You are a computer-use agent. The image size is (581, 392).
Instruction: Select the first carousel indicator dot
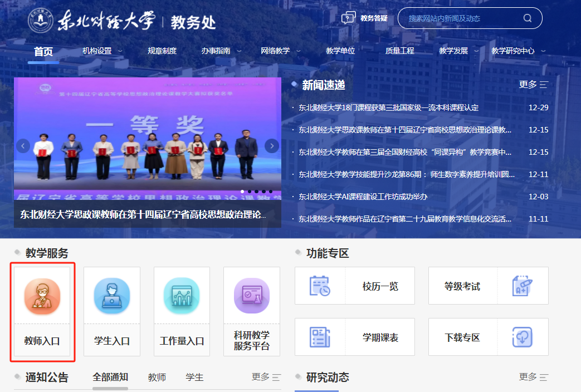(242, 192)
